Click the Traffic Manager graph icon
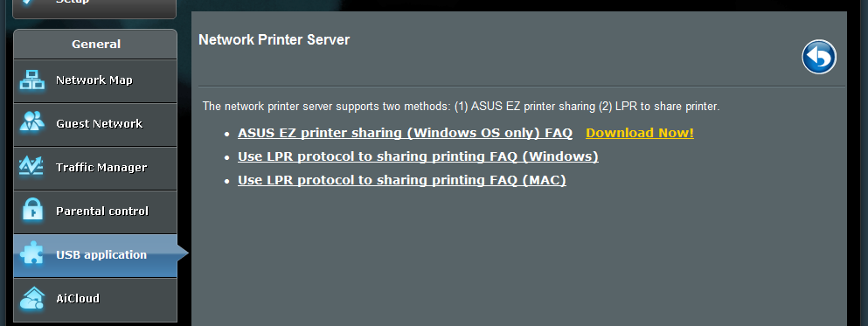 [x=32, y=166]
